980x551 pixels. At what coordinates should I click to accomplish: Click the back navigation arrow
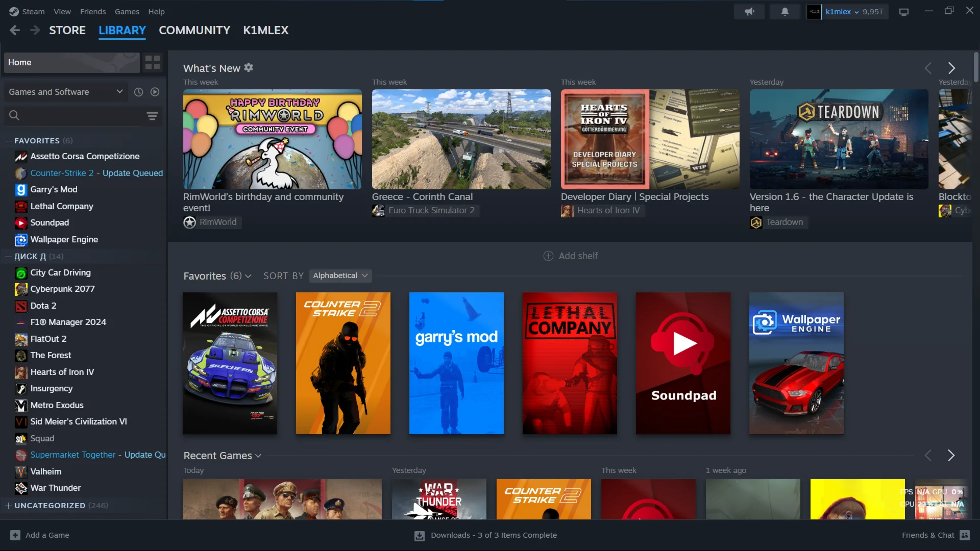click(x=15, y=30)
